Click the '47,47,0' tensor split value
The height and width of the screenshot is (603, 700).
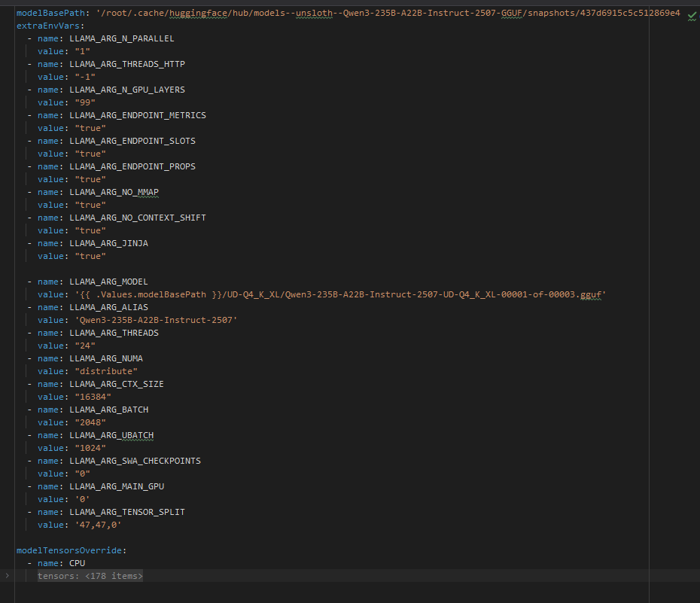pos(98,525)
